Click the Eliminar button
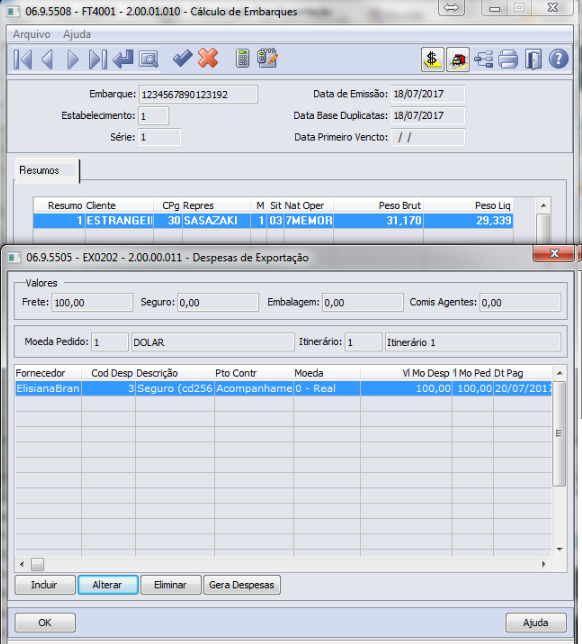Image resolution: width=582 pixels, height=644 pixels. tap(170, 585)
